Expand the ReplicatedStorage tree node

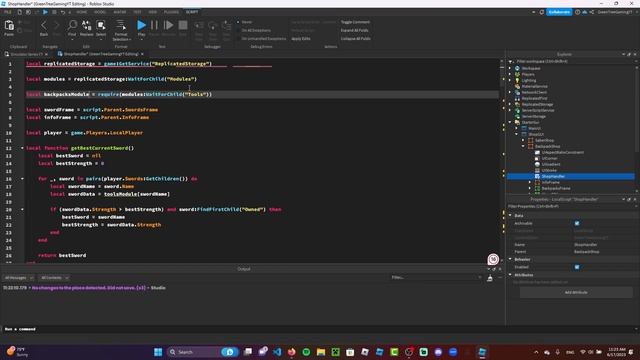(510, 104)
